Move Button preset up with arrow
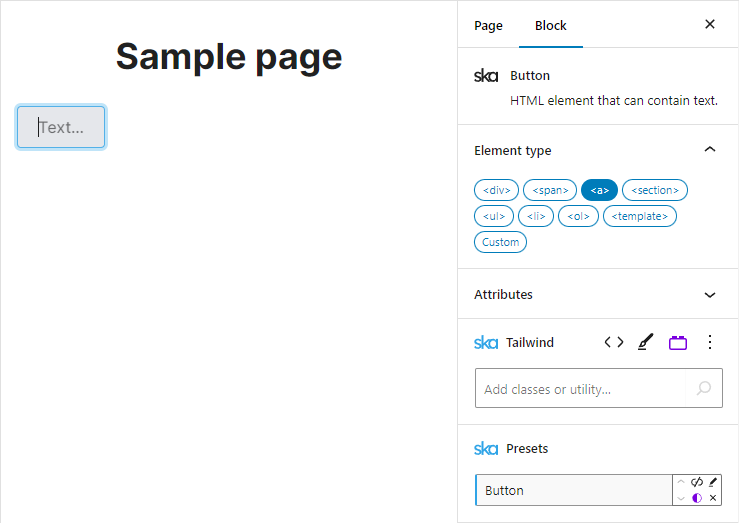The image size is (739, 523). [682, 482]
